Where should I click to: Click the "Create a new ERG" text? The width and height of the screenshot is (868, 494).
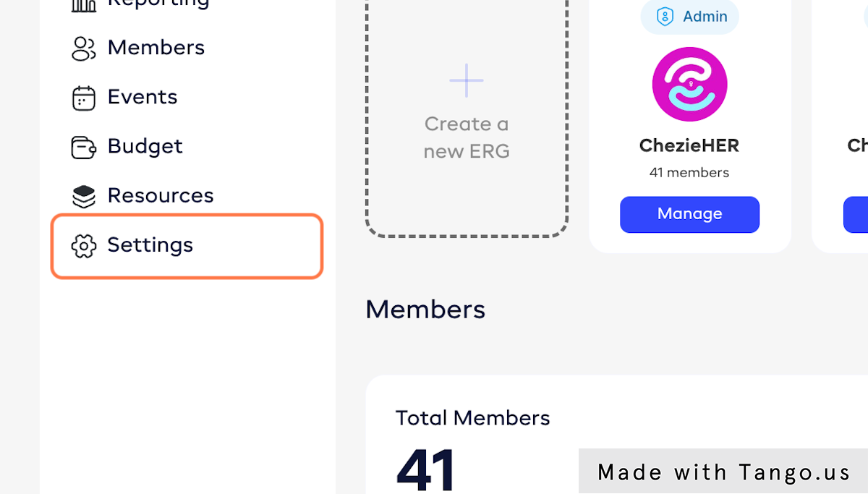click(x=467, y=137)
